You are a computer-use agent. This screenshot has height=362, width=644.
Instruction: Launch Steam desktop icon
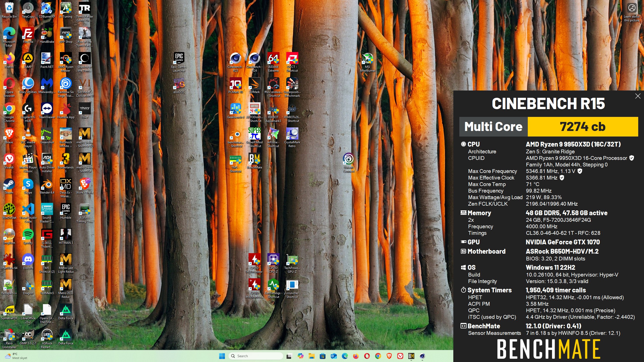pos(9,186)
